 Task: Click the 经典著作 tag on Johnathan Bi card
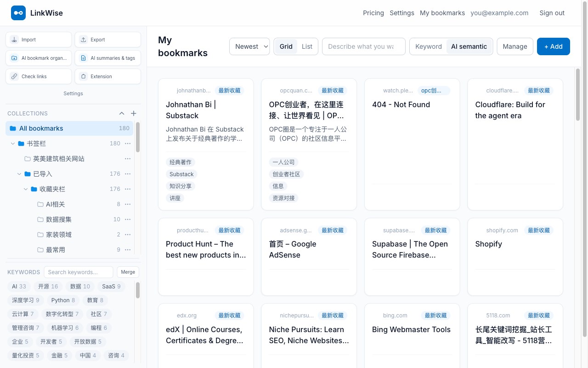point(181,162)
